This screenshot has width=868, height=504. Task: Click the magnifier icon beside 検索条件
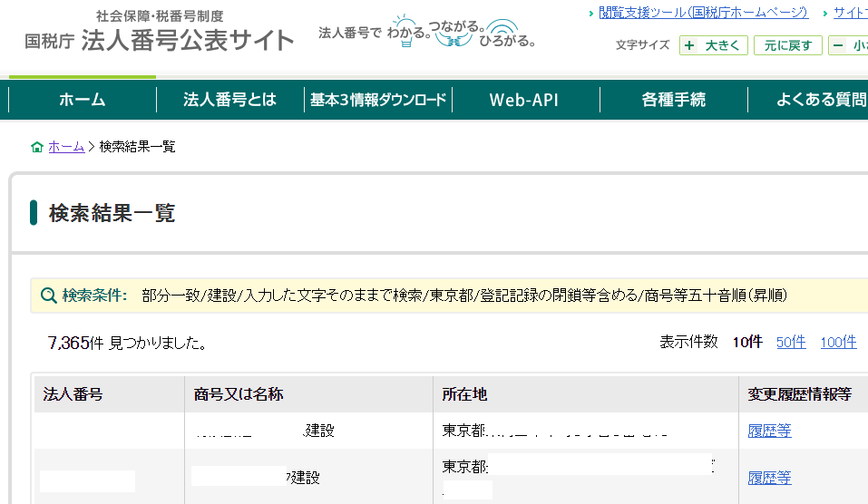(x=49, y=296)
